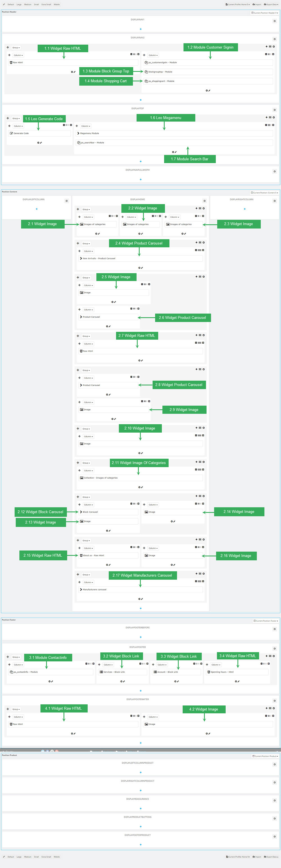Viewport: 281px width, 868px height.
Task: Click the ps_customersignin - Module item
Action: tap(208, 62)
